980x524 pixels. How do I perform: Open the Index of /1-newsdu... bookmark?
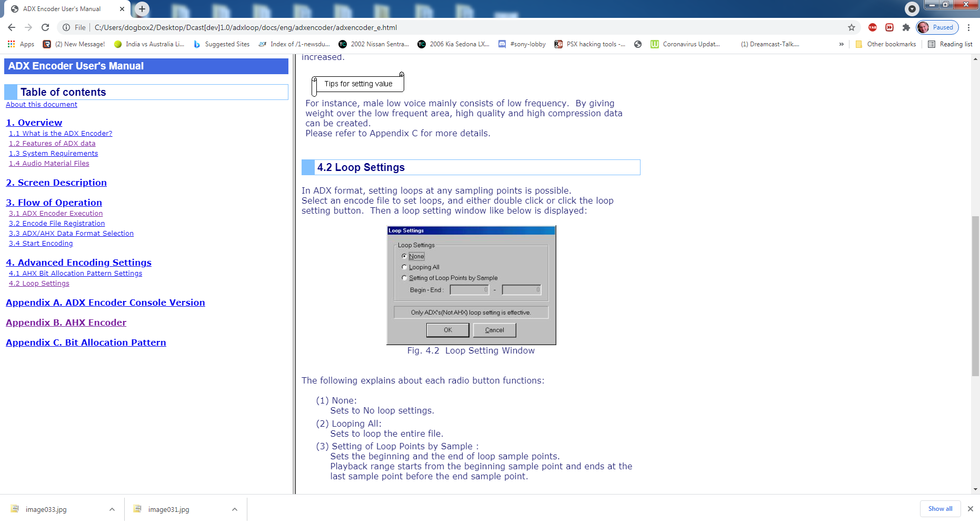click(x=294, y=44)
